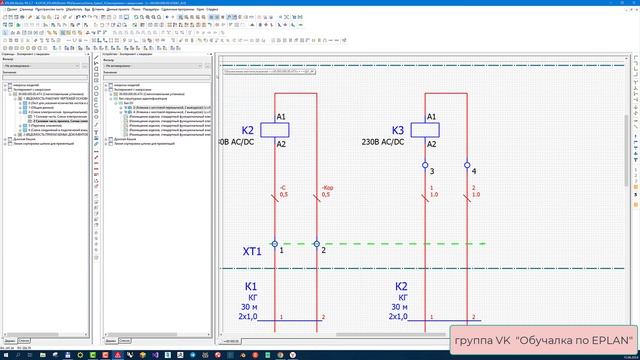The image size is (640, 360).
Task: Open the Обработать menu
Action: tap(74, 9)
